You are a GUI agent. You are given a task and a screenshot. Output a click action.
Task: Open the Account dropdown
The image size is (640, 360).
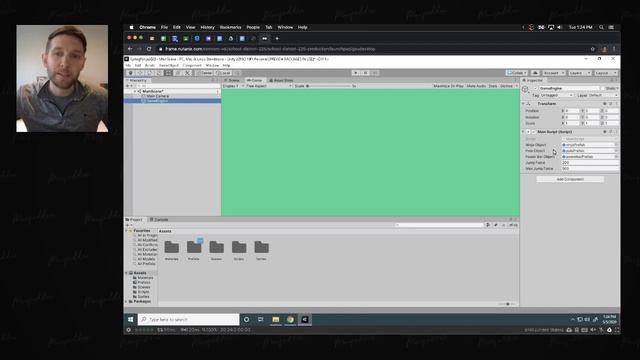pyautogui.click(x=553, y=73)
